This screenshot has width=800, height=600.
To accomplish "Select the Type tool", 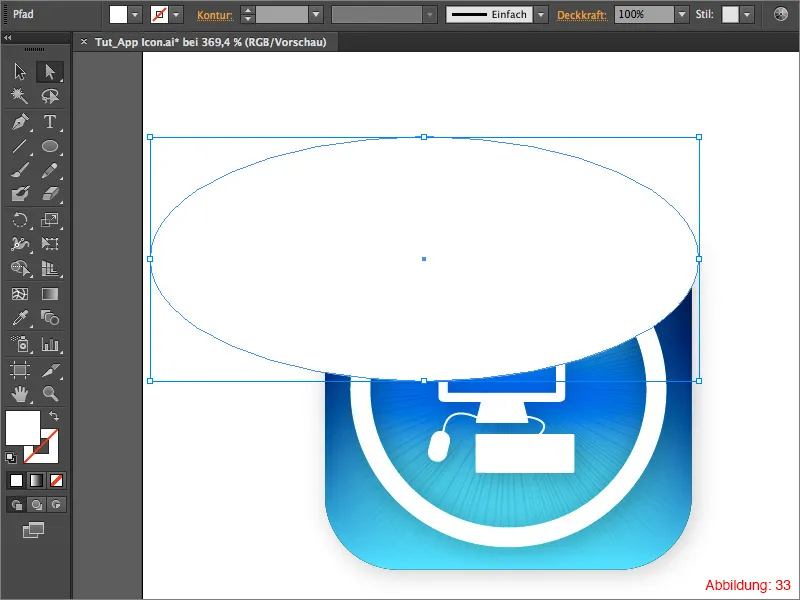I will [49, 122].
